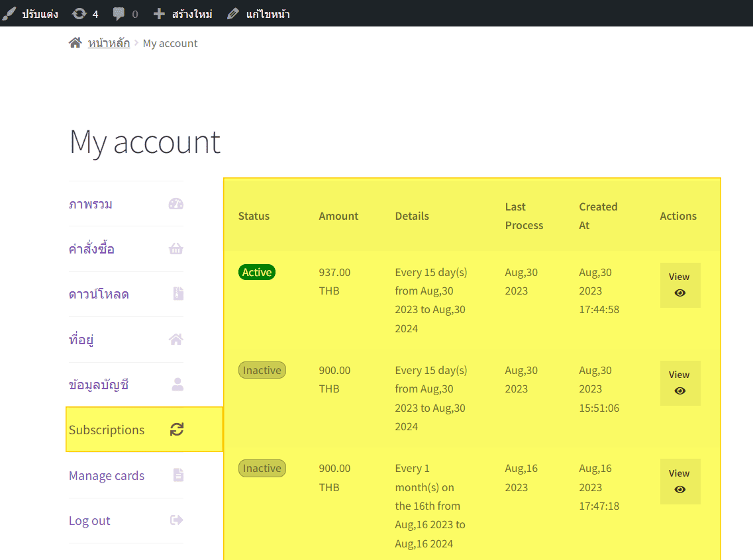Click the file download icon beside ดาวน์โหลด
The width and height of the screenshot is (753, 560).
coord(177,294)
